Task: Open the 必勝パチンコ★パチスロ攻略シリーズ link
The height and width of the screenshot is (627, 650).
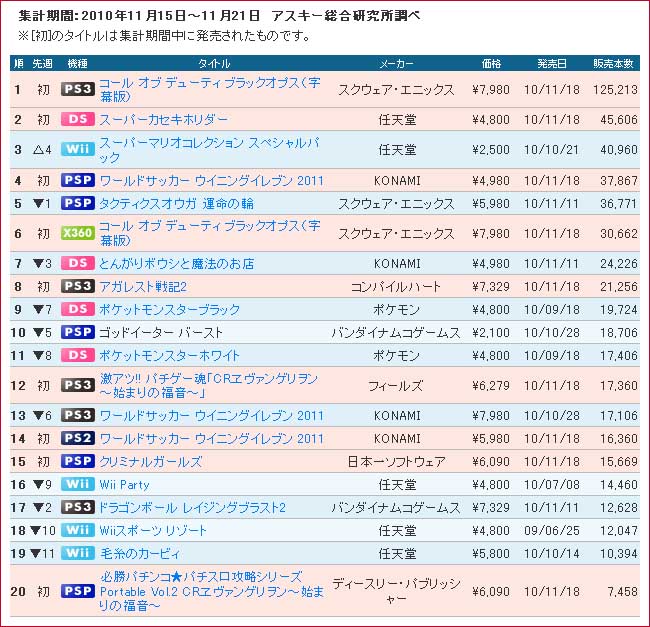Action: (x=211, y=591)
